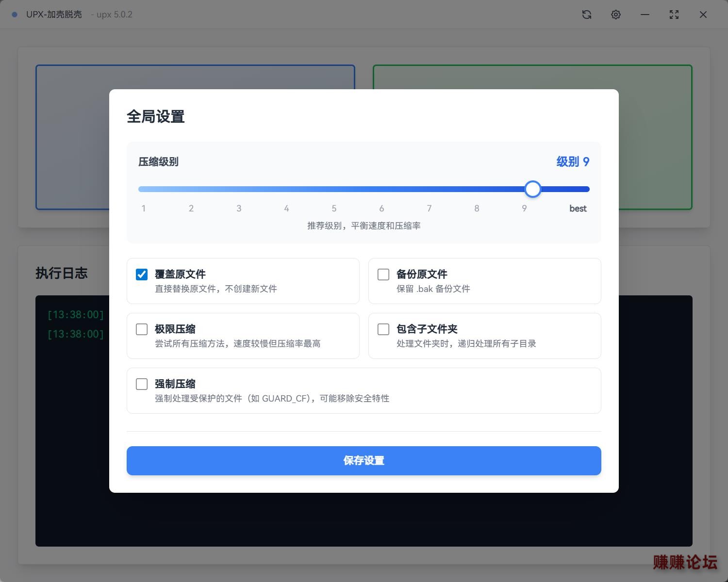Uncheck the 覆盖原文件 checkbox
Screen dimensions: 728x582
tap(142, 275)
